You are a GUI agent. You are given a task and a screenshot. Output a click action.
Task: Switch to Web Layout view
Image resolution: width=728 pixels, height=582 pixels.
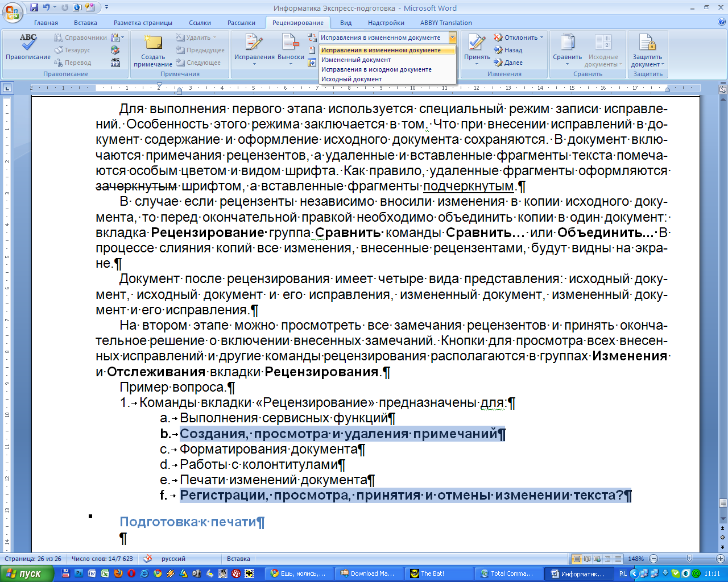tap(597, 559)
